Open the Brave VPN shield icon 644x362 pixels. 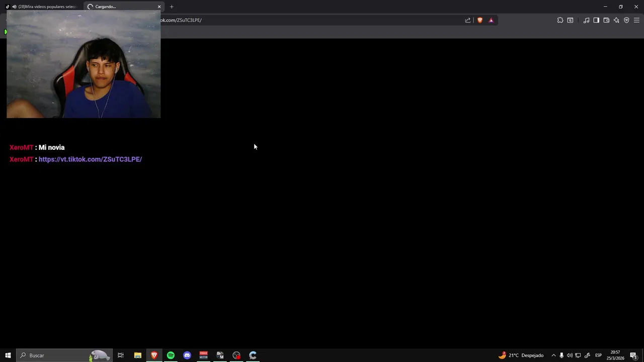[626, 20]
